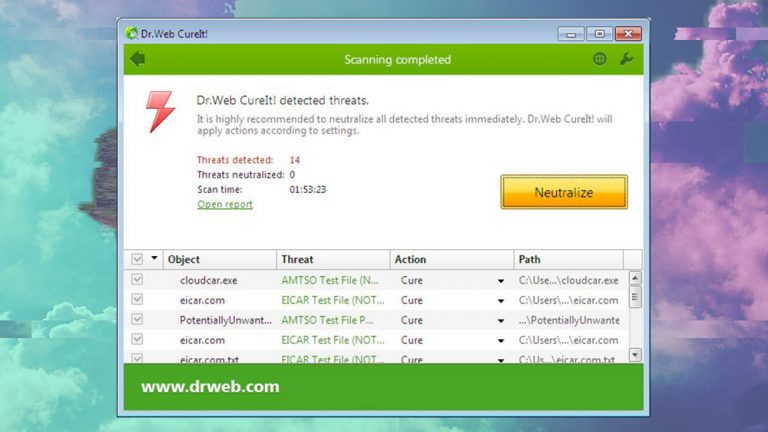Click the Dr.Web spider icon in title bar
Viewport: 768px width, 432px height.
click(x=131, y=33)
